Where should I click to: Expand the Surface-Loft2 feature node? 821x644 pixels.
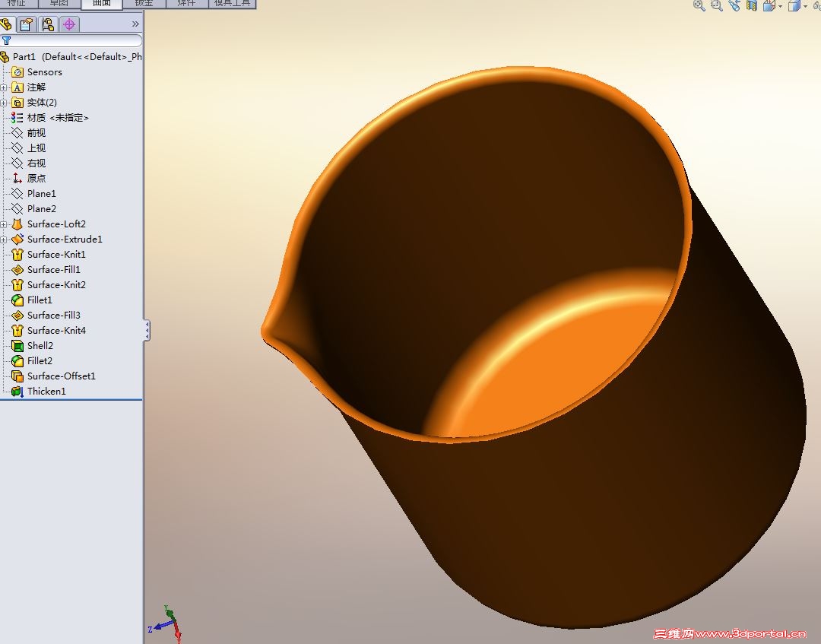coord(3,224)
